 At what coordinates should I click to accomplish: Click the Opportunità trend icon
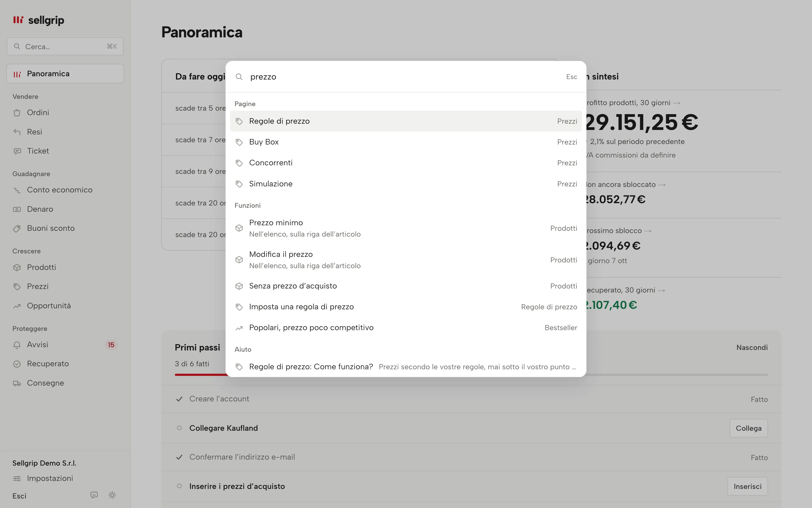(x=17, y=306)
